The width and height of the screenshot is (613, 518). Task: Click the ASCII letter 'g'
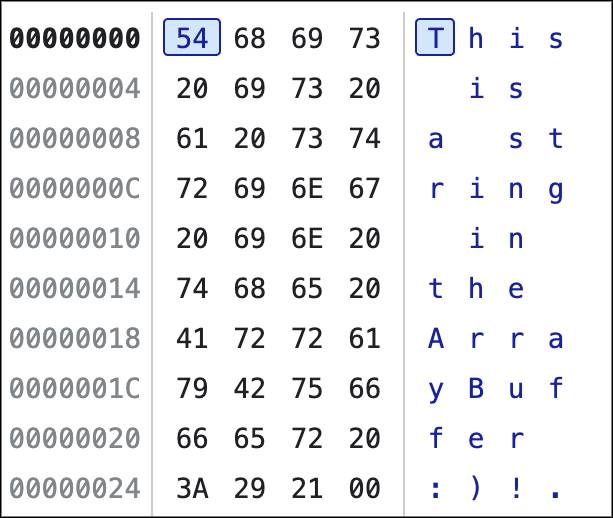(x=556, y=188)
